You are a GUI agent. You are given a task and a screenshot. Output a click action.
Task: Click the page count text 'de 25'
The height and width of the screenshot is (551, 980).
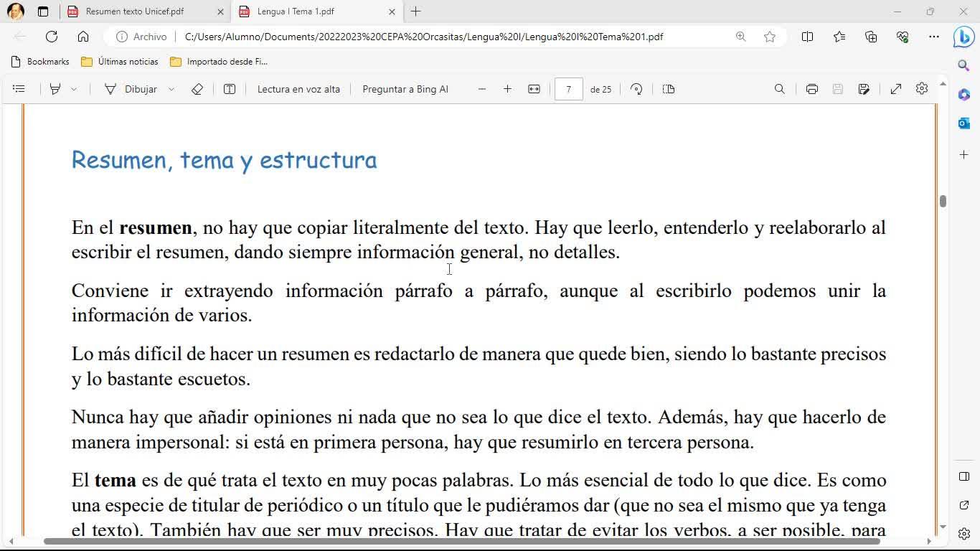pyautogui.click(x=600, y=89)
